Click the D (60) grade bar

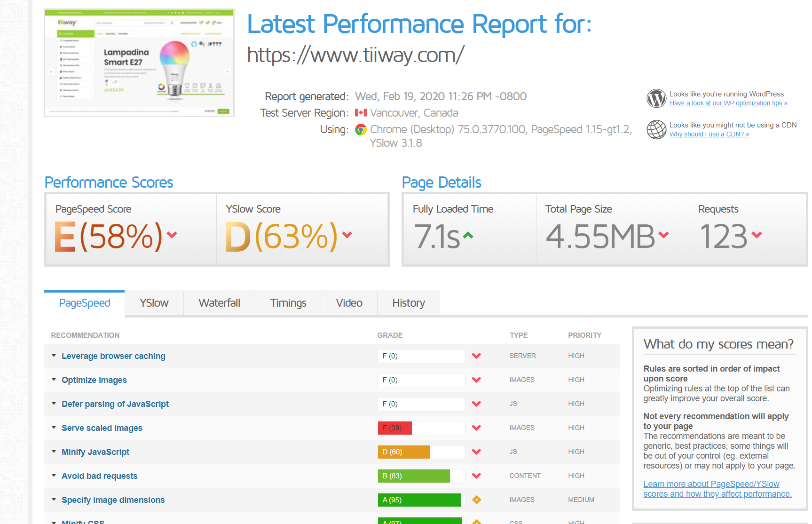click(421, 452)
